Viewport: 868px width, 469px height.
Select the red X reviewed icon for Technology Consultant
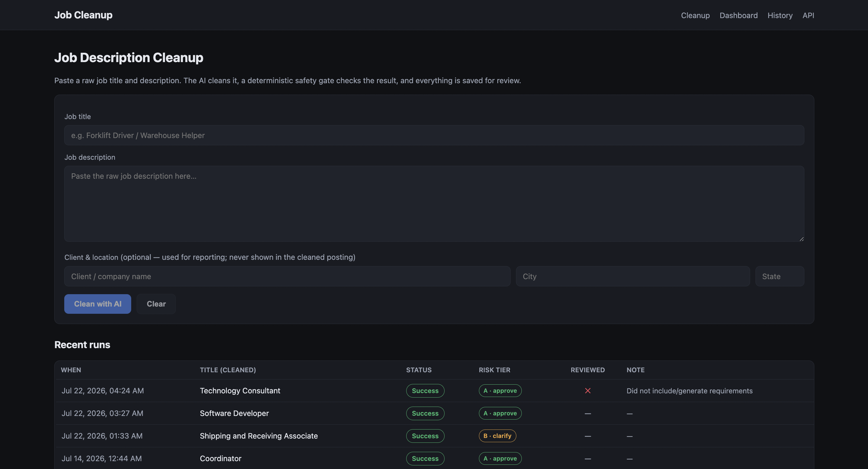click(x=588, y=391)
